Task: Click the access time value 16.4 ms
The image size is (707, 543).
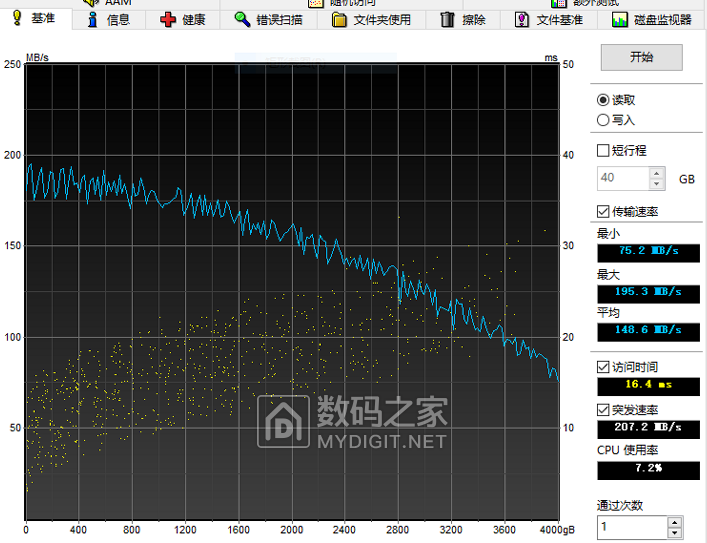Action: (x=648, y=387)
